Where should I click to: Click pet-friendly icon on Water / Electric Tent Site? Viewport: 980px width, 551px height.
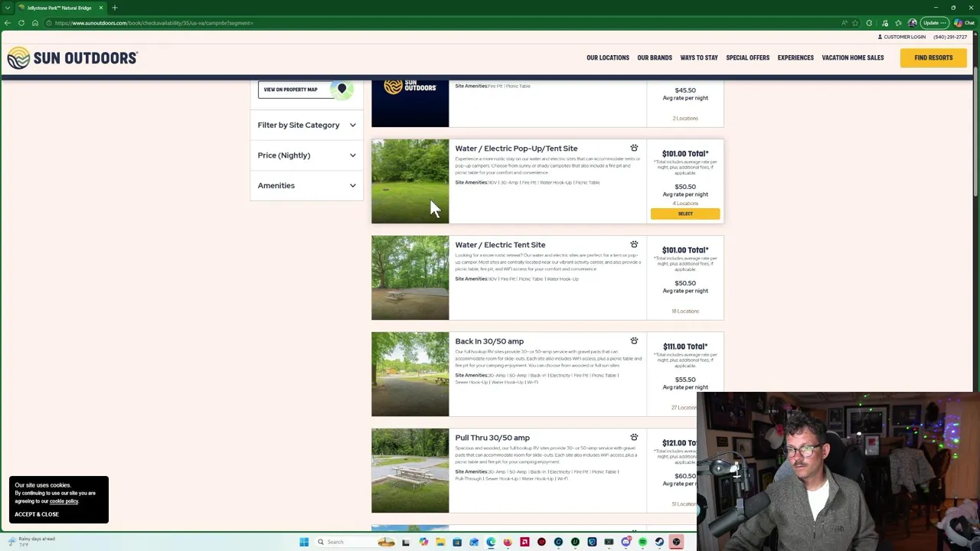tap(634, 244)
